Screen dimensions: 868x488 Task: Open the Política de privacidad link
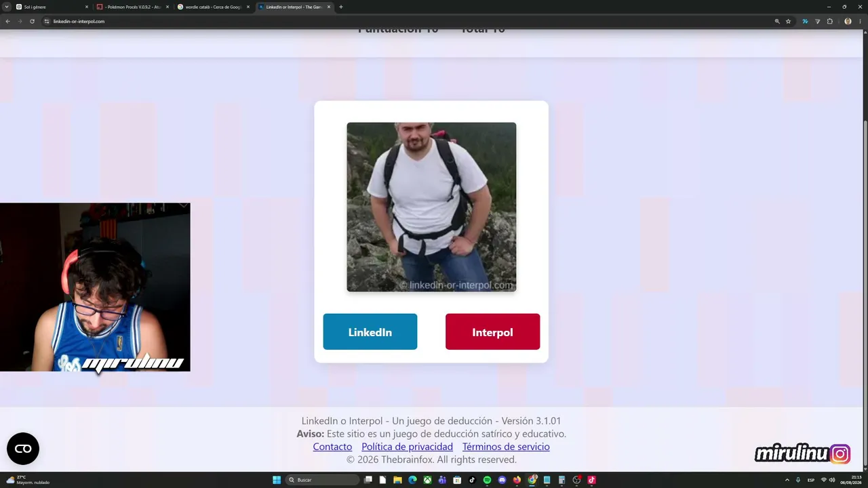pyautogui.click(x=407, y=447)
